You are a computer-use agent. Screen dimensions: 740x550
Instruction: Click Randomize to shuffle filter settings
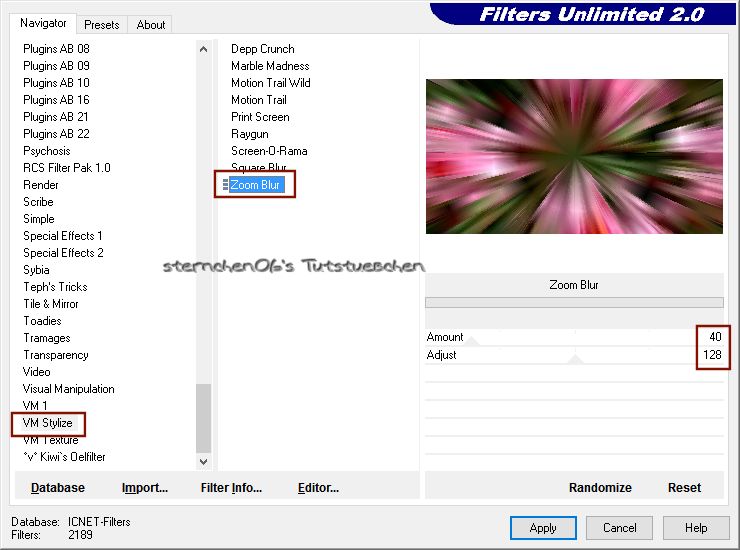point(600,488)
